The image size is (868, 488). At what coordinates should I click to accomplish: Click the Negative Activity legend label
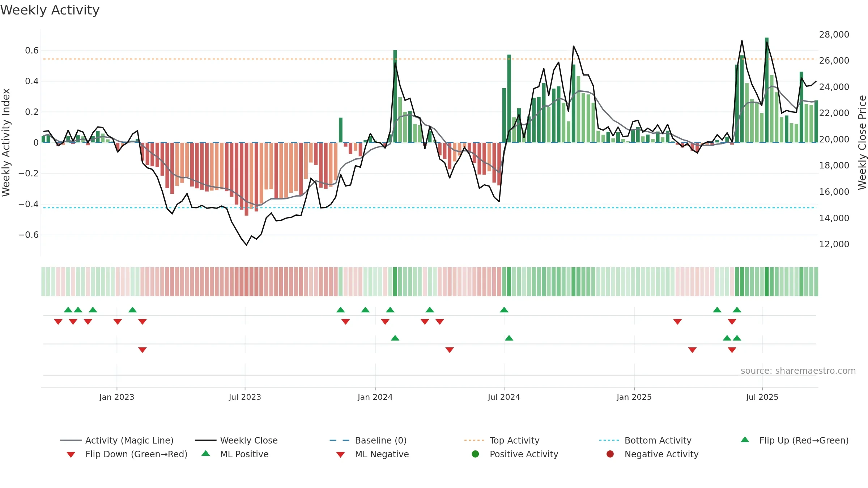[x=661, y=454]
